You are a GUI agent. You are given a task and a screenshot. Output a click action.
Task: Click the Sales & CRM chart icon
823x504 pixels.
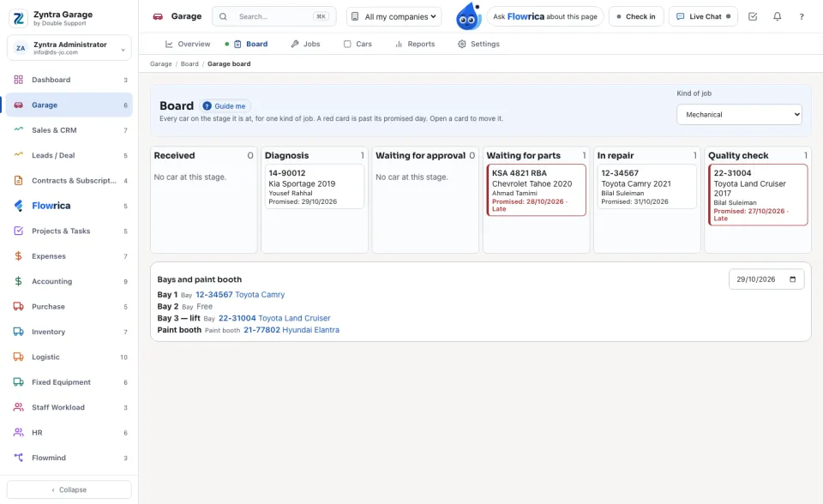[18, 129]
